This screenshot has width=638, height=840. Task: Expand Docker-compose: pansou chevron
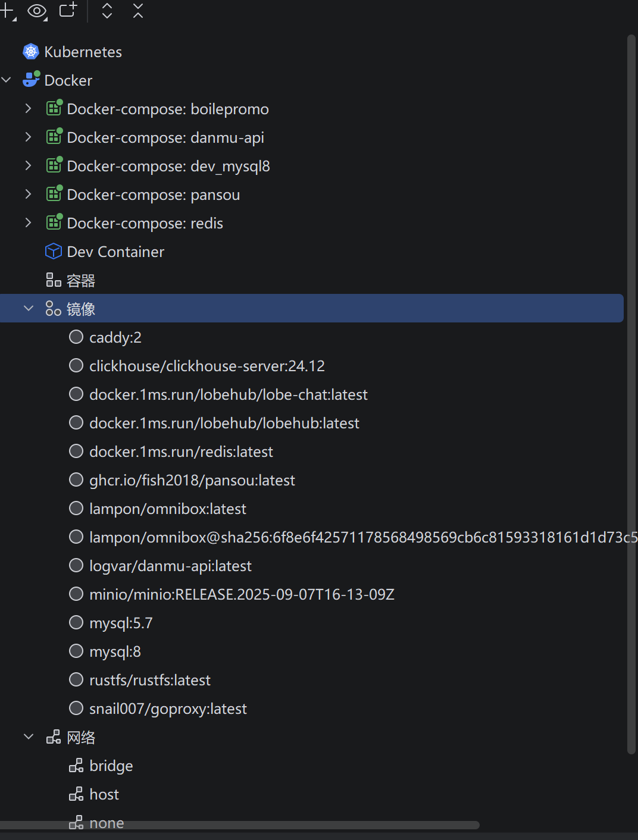[x=28, y=194]
